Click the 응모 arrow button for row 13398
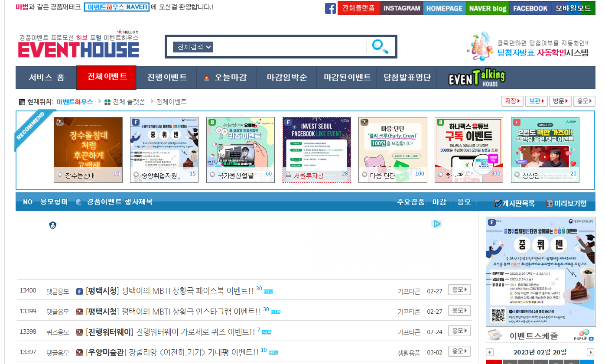 [x=459, y=331]
